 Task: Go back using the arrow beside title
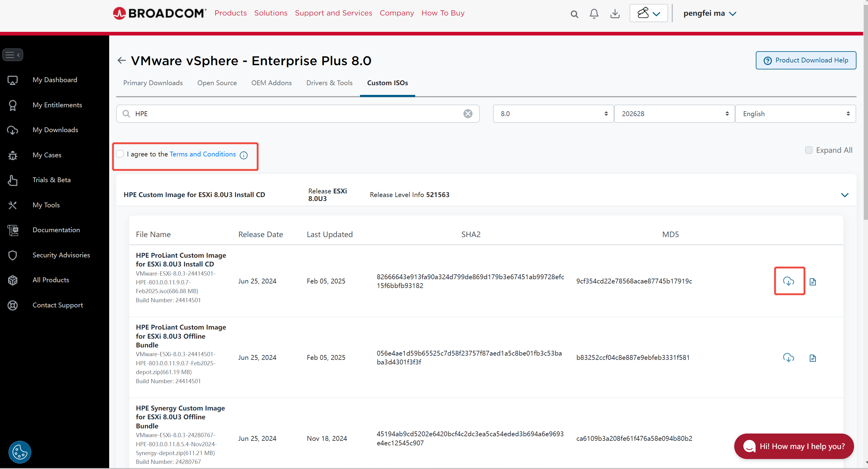pos(121,60)
